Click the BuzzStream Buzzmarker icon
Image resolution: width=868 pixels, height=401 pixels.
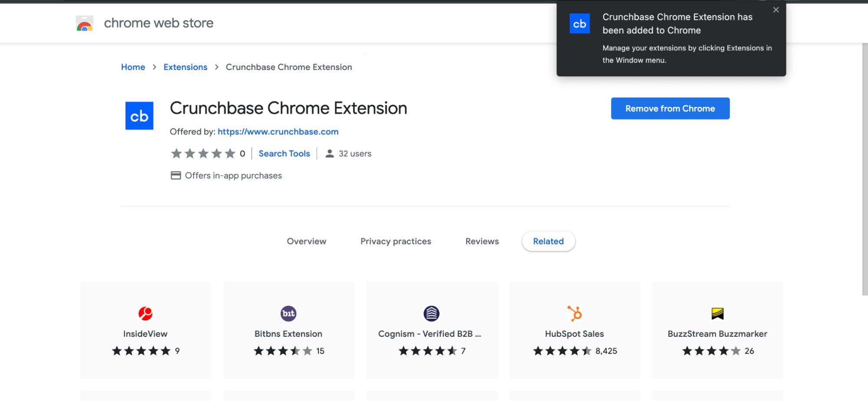pos(717,313)
